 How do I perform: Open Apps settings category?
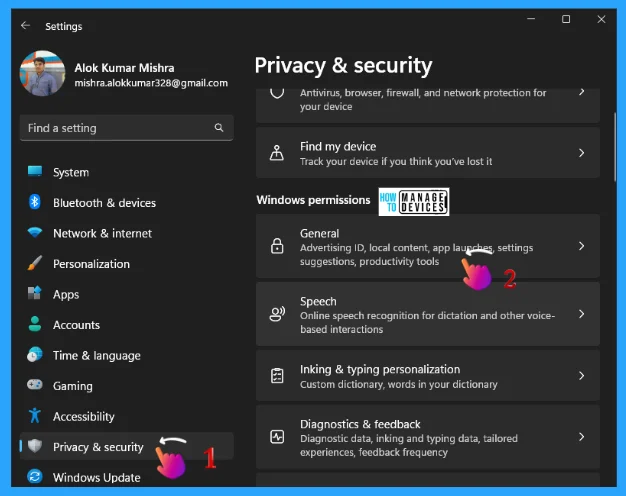coord(66,295)
